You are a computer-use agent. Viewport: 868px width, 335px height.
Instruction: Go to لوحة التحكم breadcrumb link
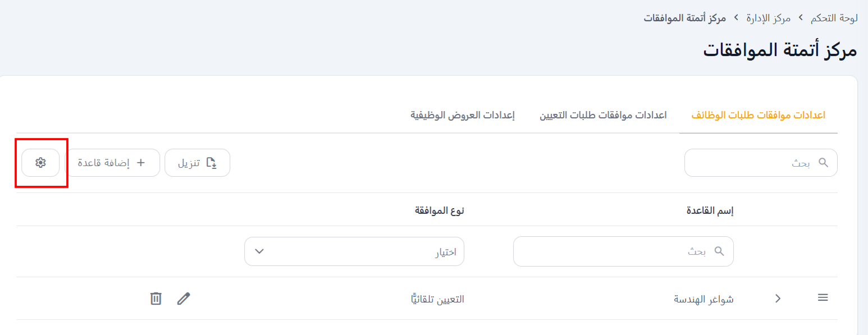pyautogui.click(x=834, y=18)
